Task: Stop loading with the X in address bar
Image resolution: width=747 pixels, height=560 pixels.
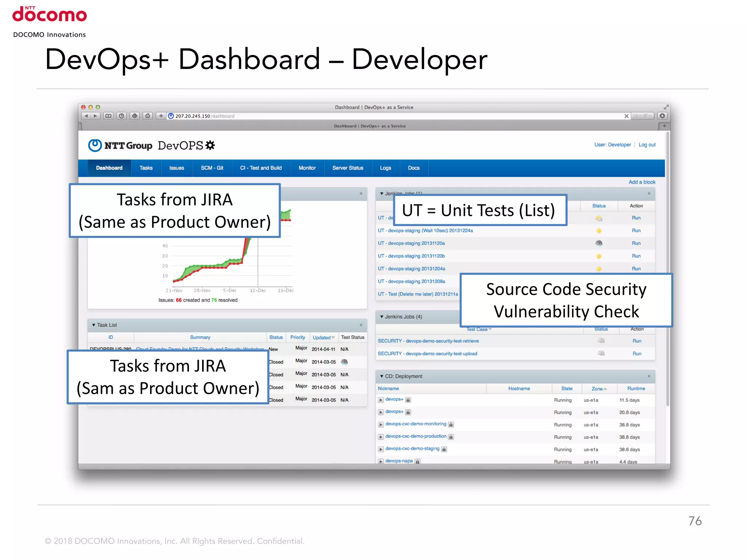Action: [626, 116]
